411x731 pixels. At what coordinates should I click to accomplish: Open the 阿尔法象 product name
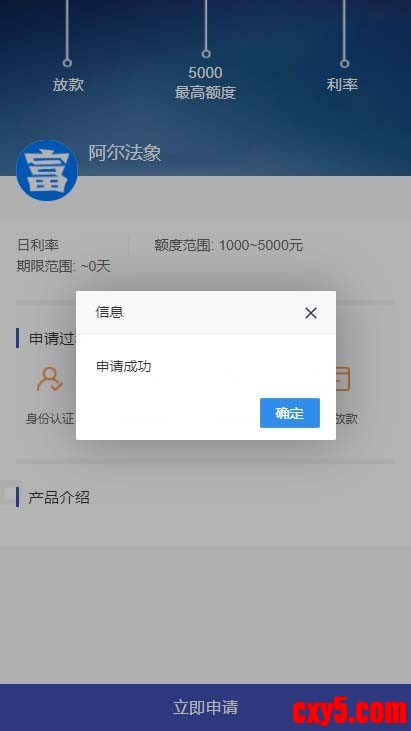[125, 153]
